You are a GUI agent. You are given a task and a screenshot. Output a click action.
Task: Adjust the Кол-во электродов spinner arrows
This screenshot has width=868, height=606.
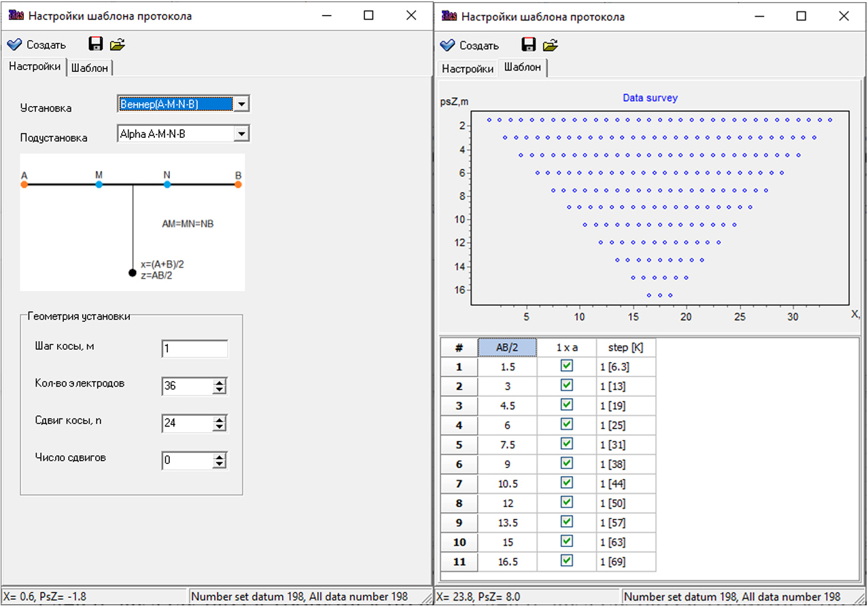(220, 386)
